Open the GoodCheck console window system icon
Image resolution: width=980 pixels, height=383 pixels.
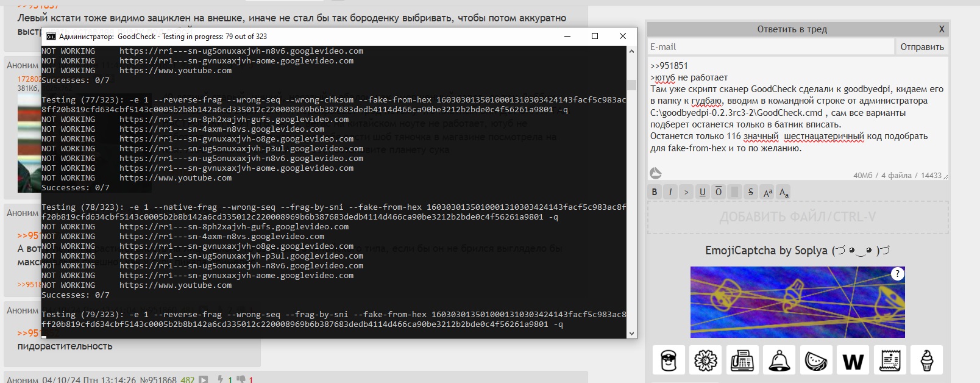tap(51, 37)
